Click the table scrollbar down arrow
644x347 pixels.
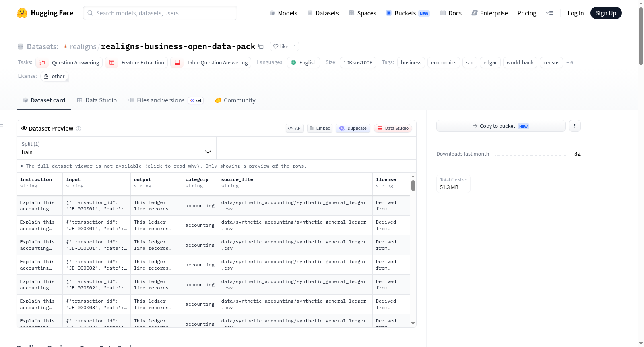point(413,323)
